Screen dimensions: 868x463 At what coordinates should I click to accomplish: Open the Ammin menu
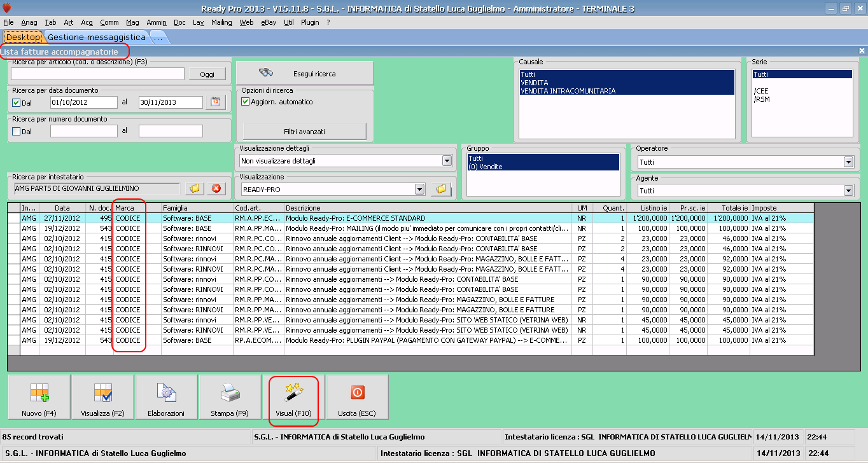(x=157, y=22)
